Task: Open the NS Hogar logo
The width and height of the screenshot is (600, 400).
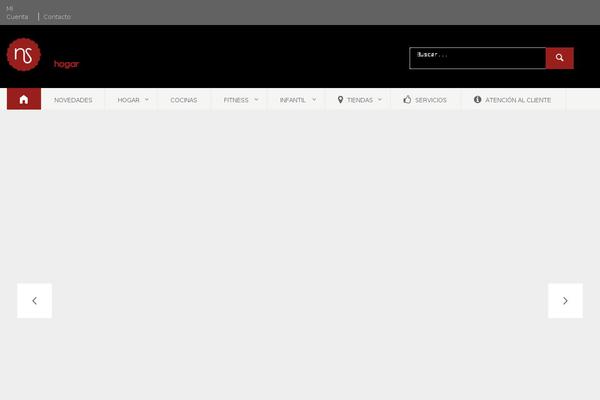Action: point(24,55)
